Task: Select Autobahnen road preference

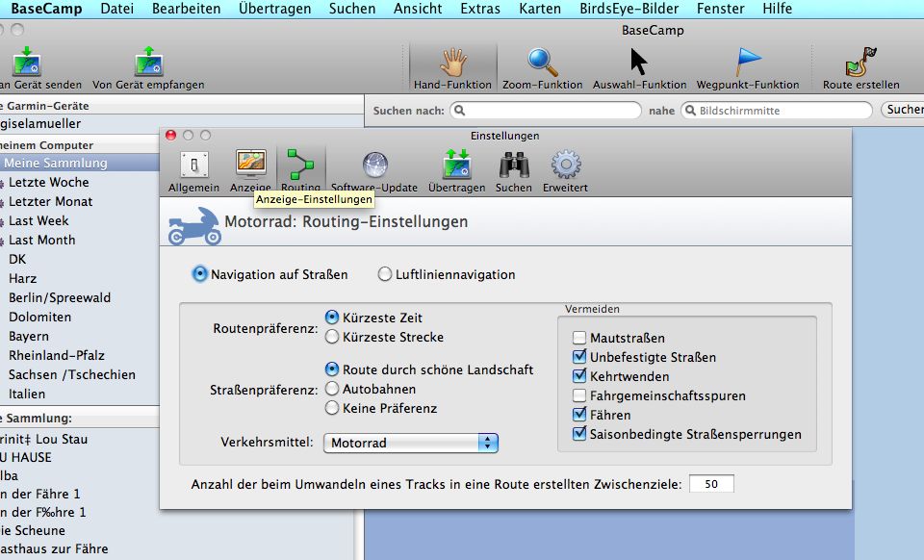Action: point(332,389)
